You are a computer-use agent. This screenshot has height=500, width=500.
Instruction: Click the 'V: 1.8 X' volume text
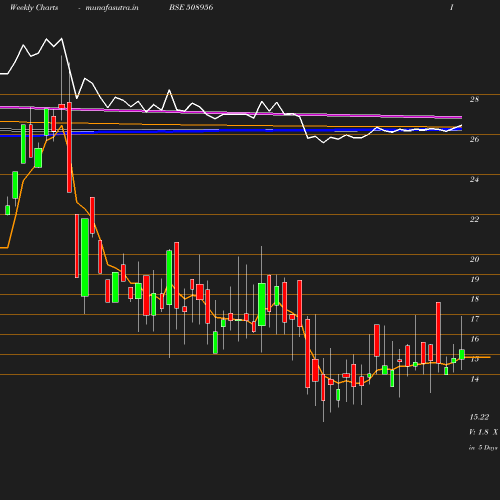tap(483, 432)
